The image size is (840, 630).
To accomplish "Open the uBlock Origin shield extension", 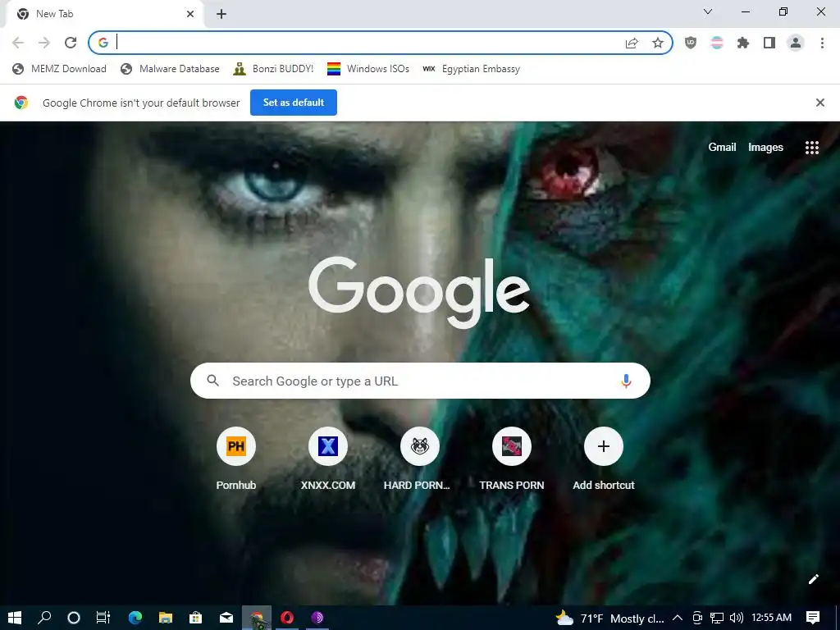I will (691, 43).
